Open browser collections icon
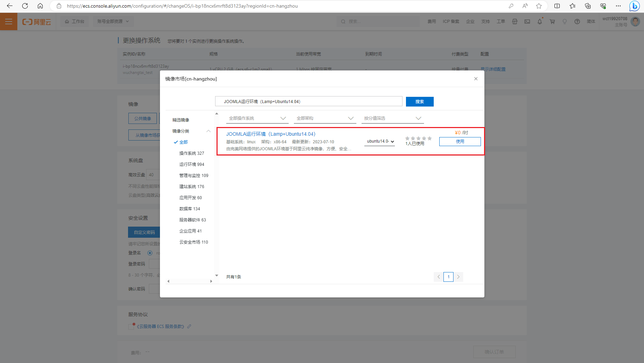This screenshot has width=644, height=363. [588, 6]
